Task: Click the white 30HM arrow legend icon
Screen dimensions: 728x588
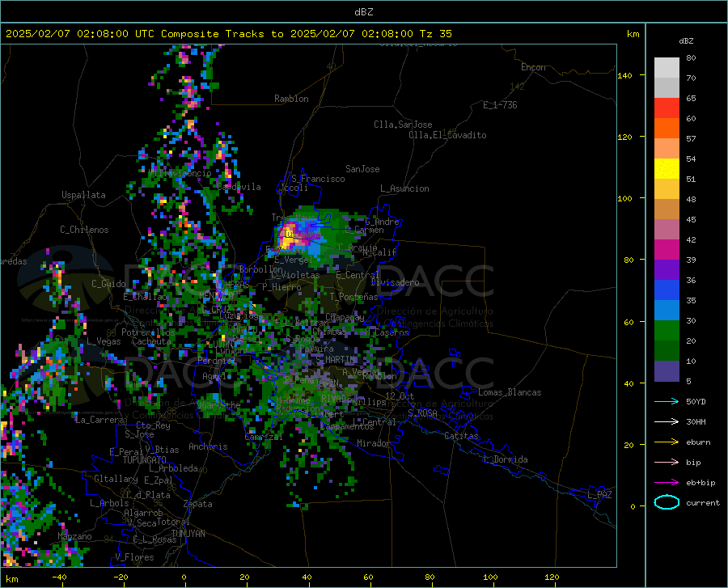Action: pos(667,422)
